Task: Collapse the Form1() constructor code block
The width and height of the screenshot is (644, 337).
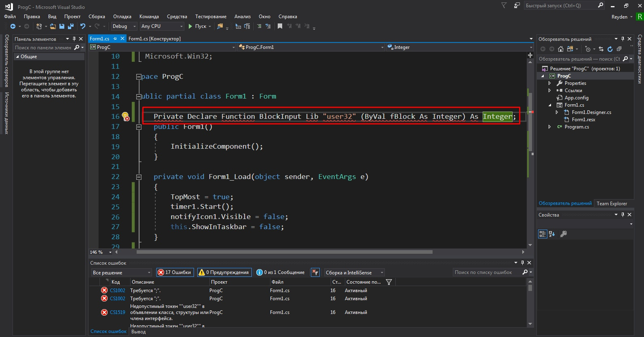Action: click(x=139, y=127)
